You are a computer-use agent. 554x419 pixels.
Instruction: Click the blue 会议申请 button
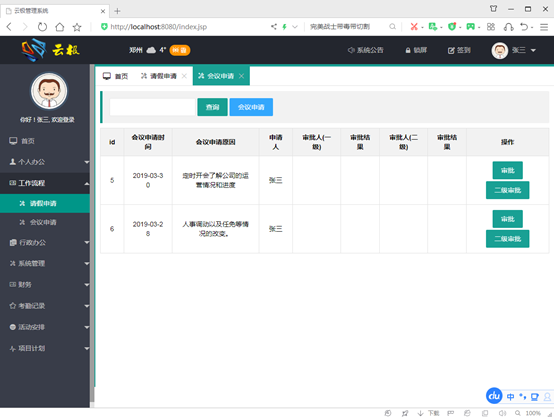(251, 107)
